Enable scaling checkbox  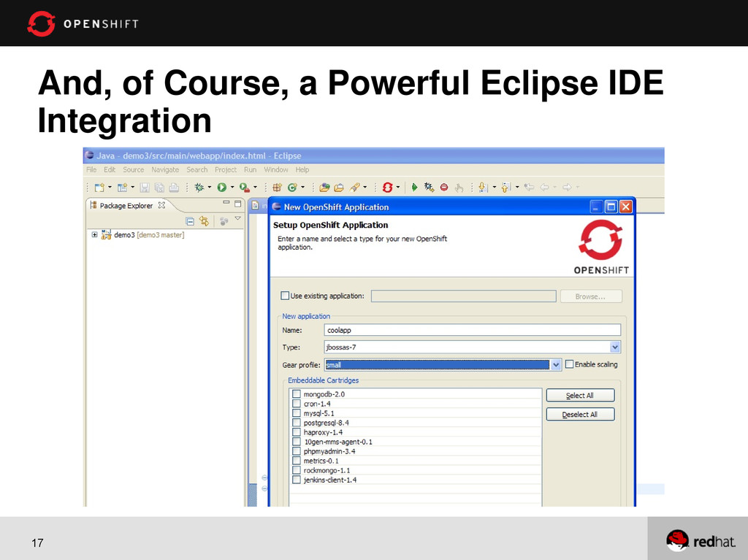[x=569, y=364]
